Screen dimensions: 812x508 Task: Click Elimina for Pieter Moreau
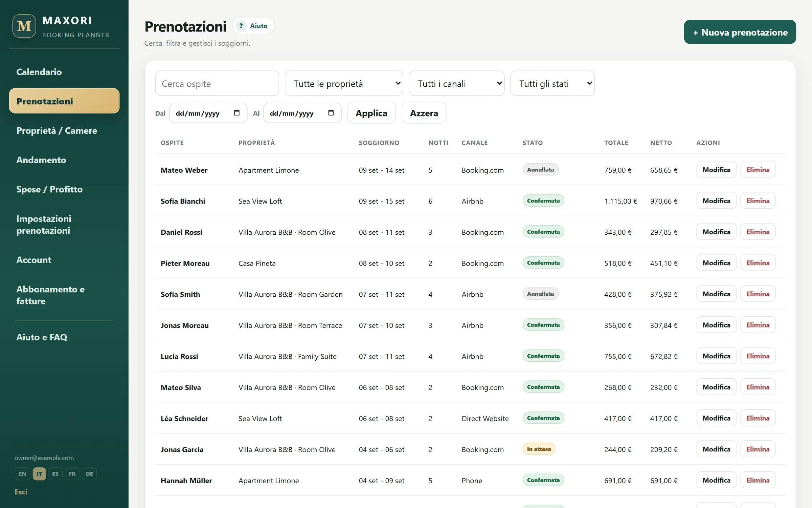click(x=758, y=263)
